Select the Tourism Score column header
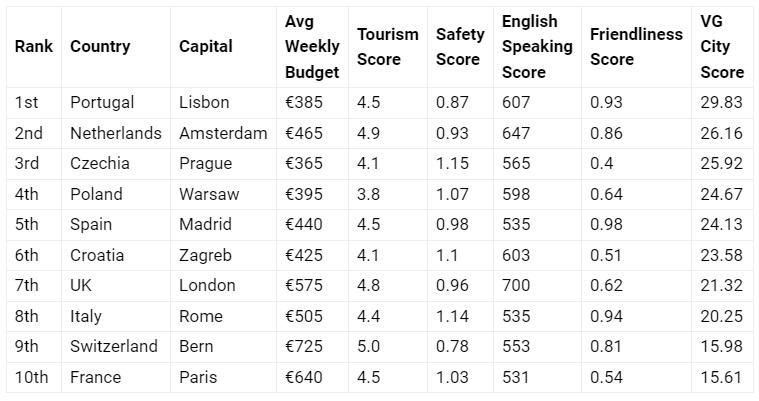Viewport: 759px width, 401px height. tap(388, 46)
